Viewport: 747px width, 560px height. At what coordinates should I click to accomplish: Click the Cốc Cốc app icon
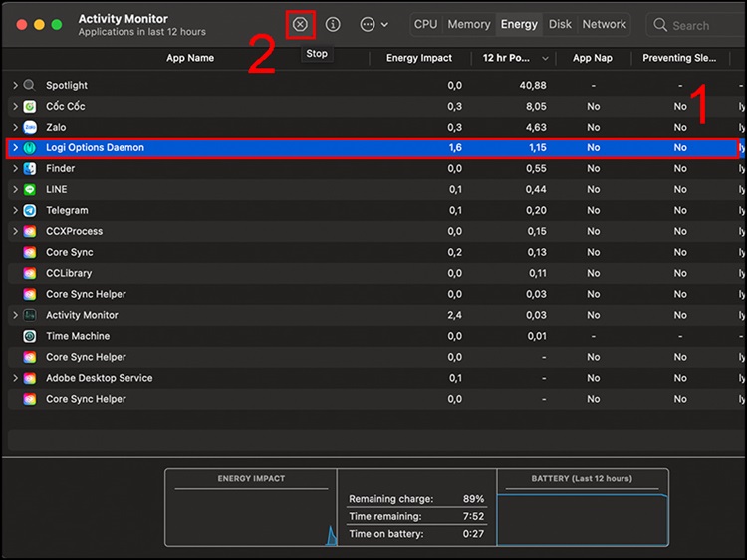pos(30,107)
